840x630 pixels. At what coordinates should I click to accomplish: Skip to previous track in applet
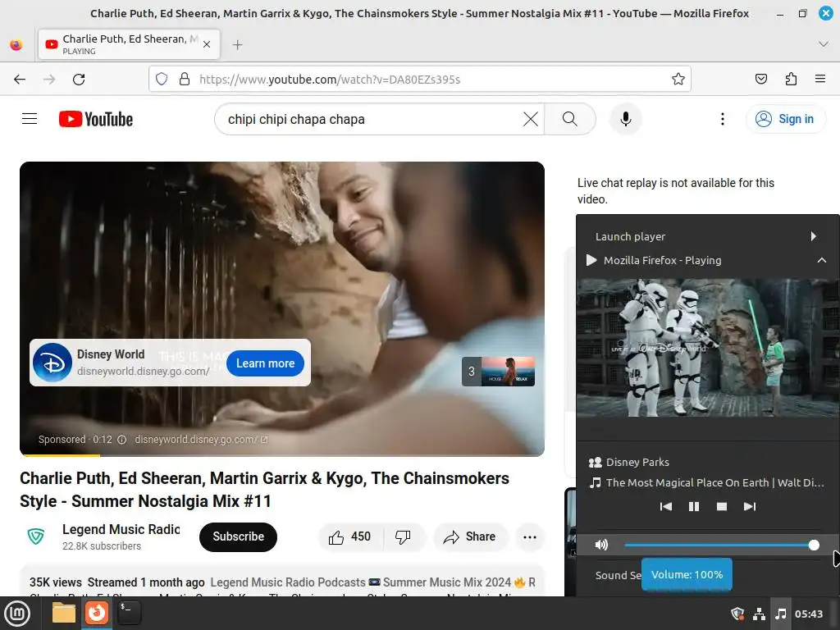pyautogui.click(x=666, y=506)
